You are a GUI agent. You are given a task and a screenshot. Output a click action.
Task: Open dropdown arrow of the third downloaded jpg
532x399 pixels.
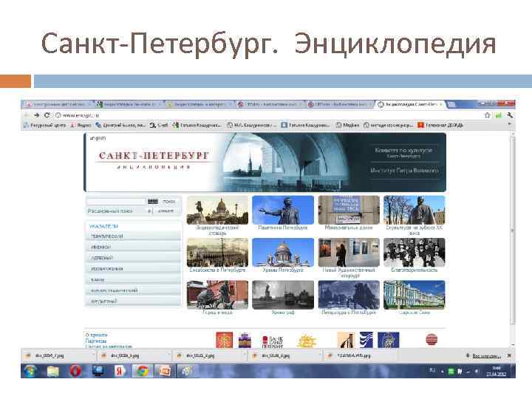click(244, 355)
